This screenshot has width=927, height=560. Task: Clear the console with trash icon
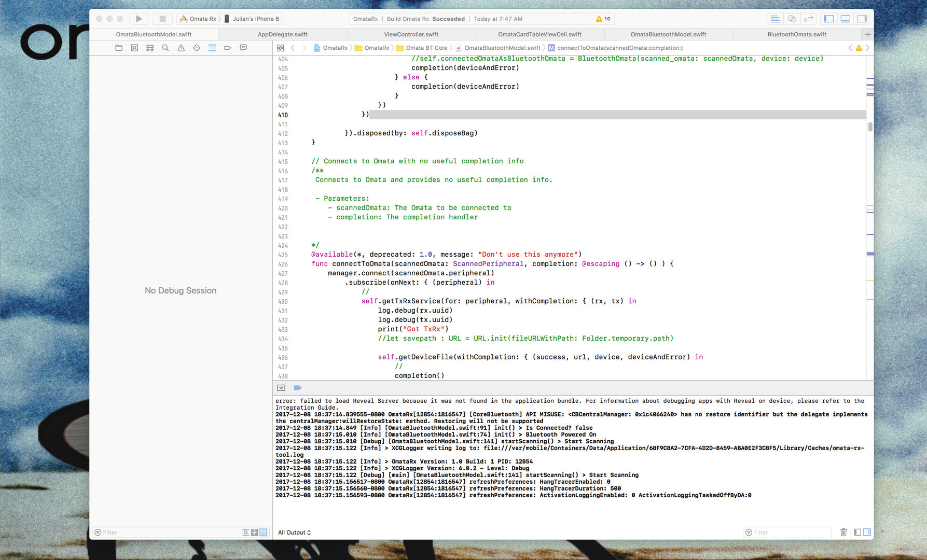(x=843, y=532)
